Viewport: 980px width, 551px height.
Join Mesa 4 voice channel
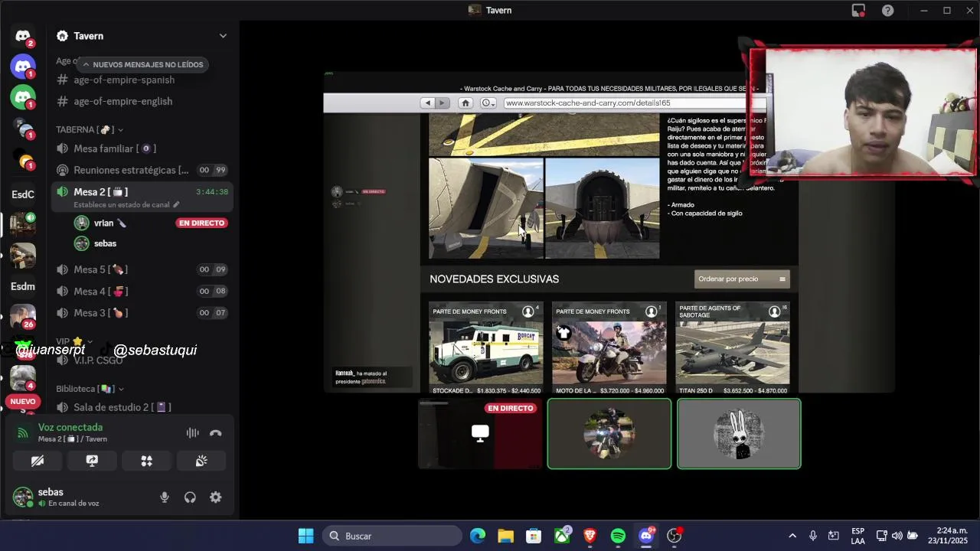point(142,291)
